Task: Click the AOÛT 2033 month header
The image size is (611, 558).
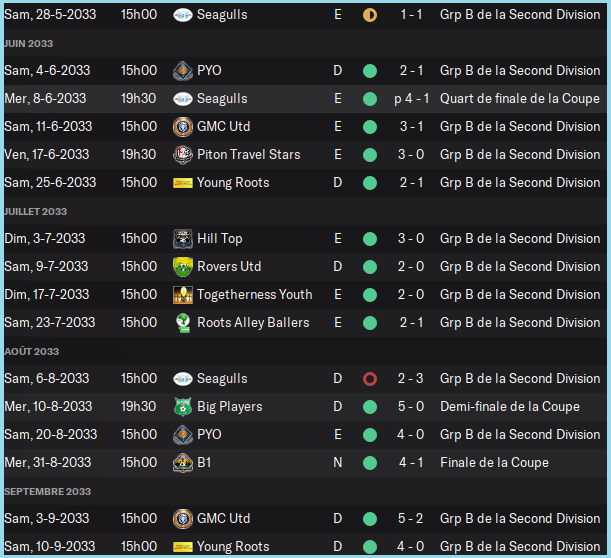Action: pos(32,352)
